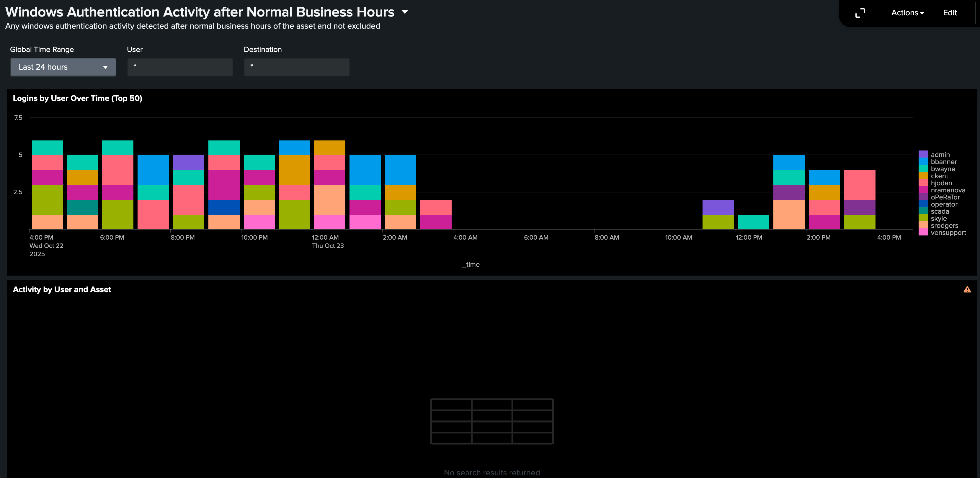This screenshot has width=980, height=478.
Task: Click the empty table placeholder icon
Action: [x=491, y=421]
